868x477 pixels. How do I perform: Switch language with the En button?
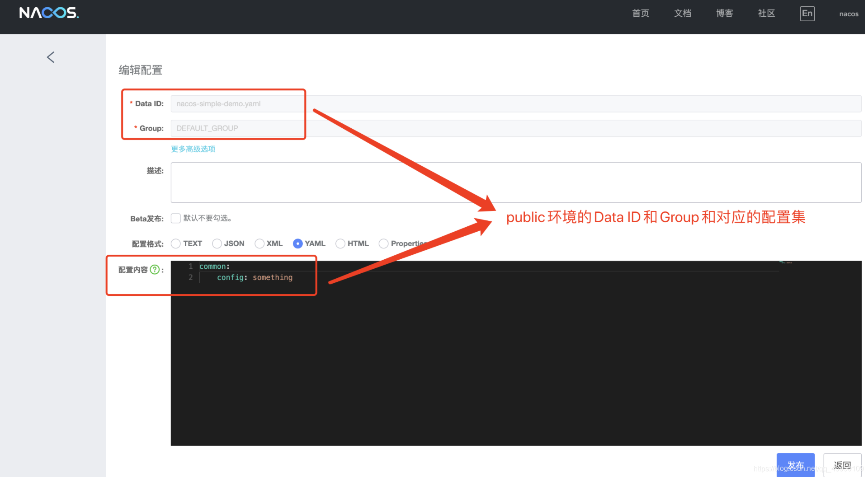807,14
